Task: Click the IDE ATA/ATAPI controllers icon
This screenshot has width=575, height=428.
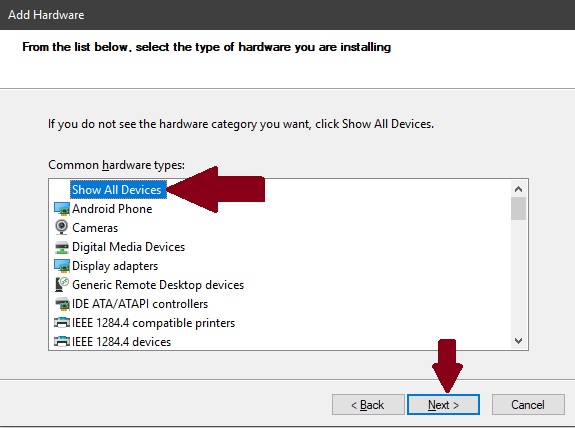Action: click(x=62, y=304)
